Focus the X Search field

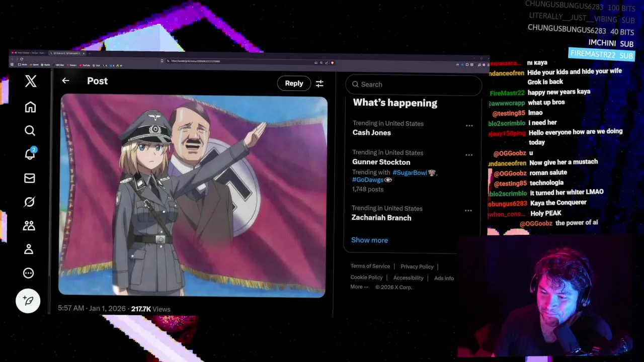[414, 84]
